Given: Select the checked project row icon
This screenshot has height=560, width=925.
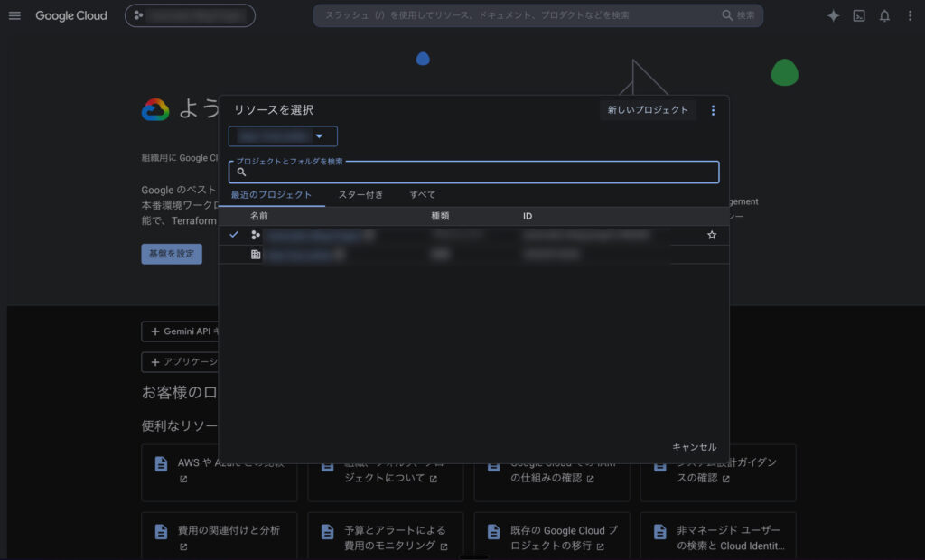Looking at the screenshot, I should [x=256, y=235].
